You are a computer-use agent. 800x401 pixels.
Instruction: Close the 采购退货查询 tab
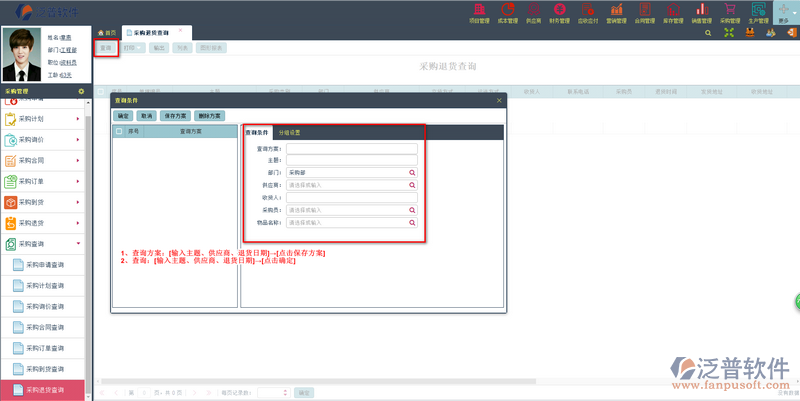pyautogui.click(x=180, y=31)
